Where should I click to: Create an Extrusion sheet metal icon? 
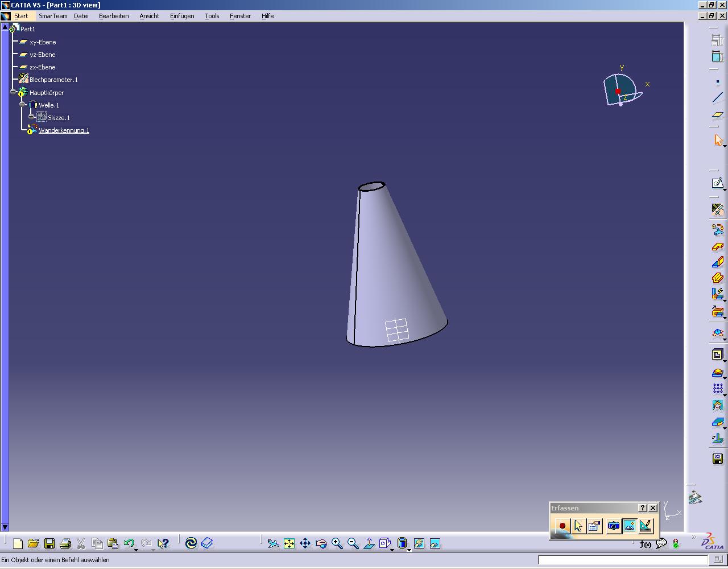718,278
